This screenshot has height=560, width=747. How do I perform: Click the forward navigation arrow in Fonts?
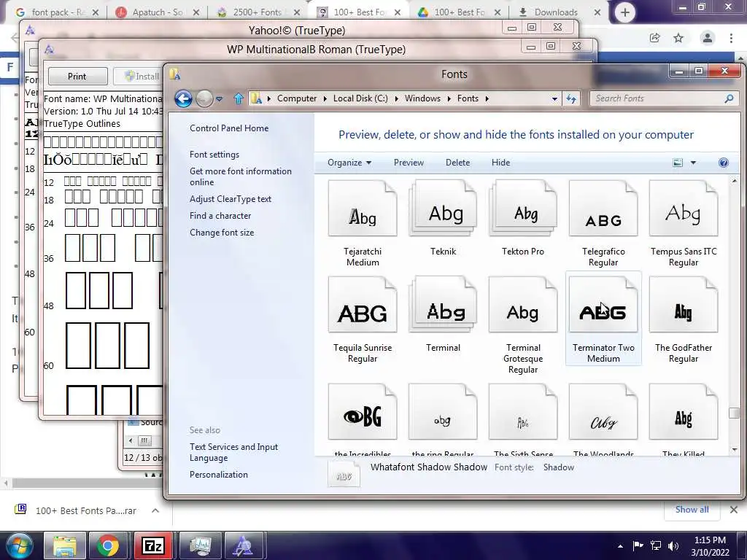[204, 98]
